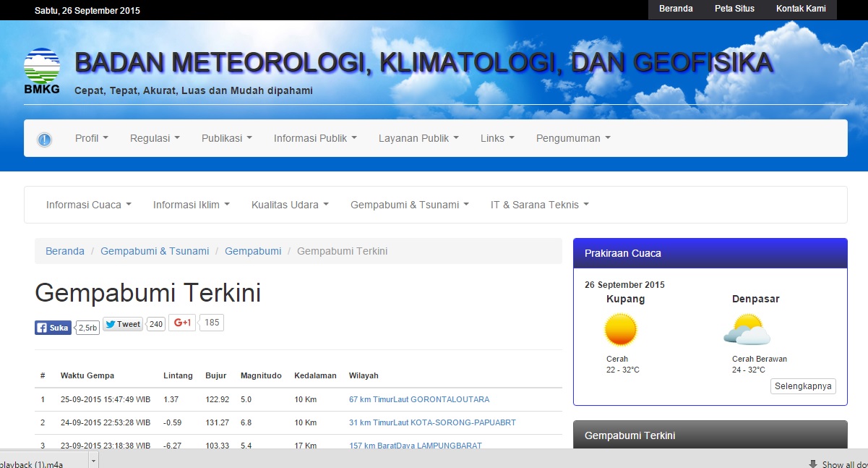Click the partly cloudy icon for Denpasar
Image resolution: width=868 pixels, height=468 pixels.
coord(747,330)
